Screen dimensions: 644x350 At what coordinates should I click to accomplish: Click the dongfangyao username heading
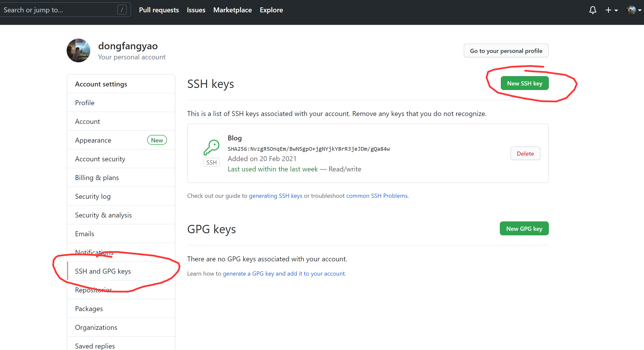[128, 46]
